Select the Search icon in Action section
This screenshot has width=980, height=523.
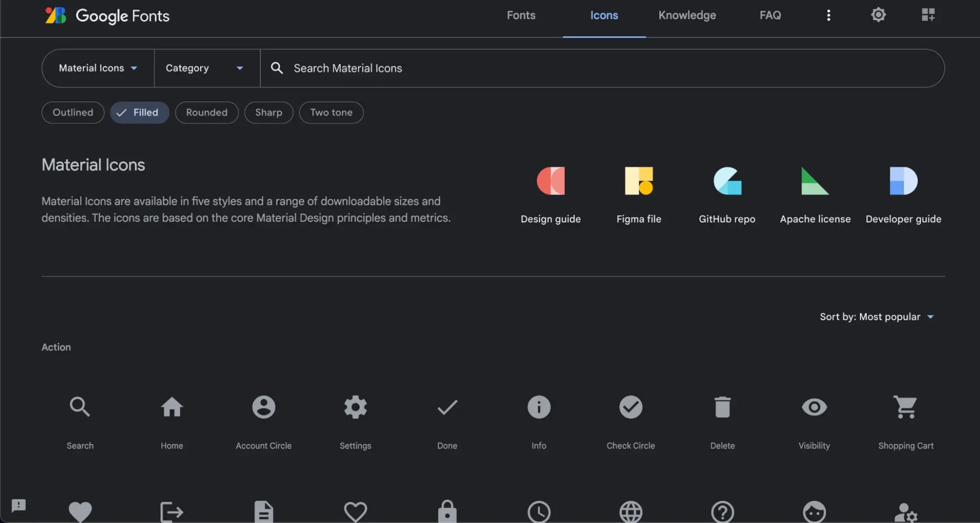click(79, 407)
